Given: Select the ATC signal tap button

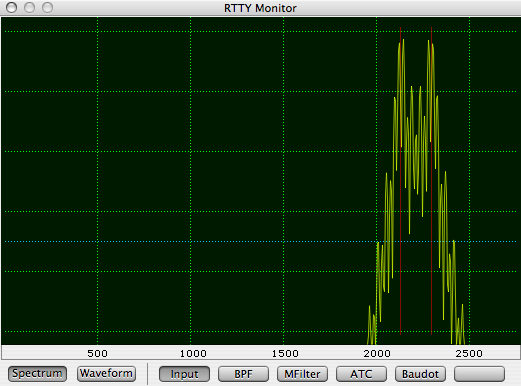Looking at the screenshot, I should coord(361,374).
